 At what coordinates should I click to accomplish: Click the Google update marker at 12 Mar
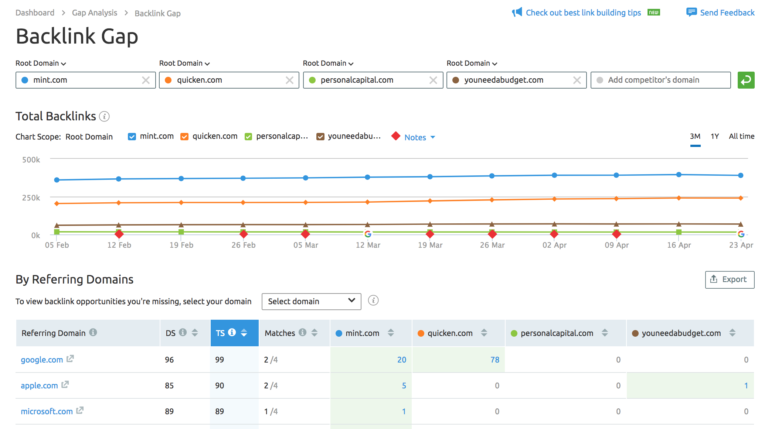[368, 234]
